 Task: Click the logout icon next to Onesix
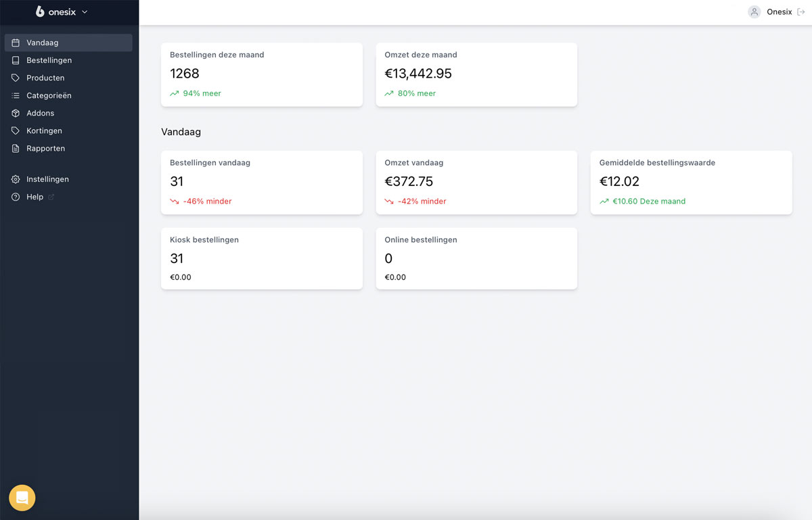coord(802,11)
